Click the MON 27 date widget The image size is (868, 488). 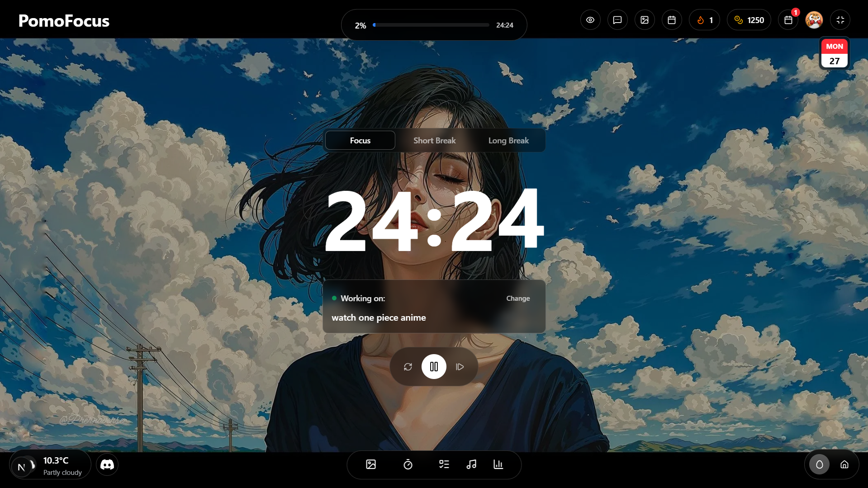(x=834, y=53)
